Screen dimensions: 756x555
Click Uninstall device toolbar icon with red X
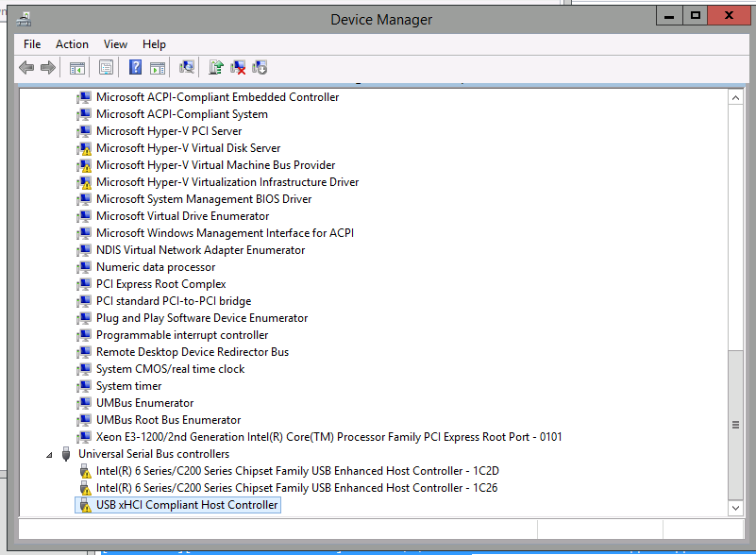pyautogui.click(x=238, y=68)
